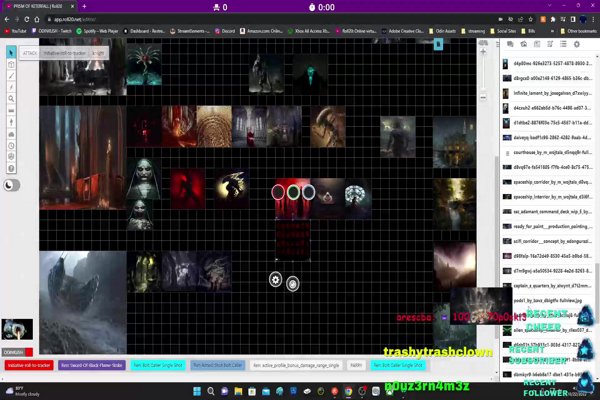Screen dimensions: 600x400
Task: Click the canvas zoom slider track
Action: point(483,75)
